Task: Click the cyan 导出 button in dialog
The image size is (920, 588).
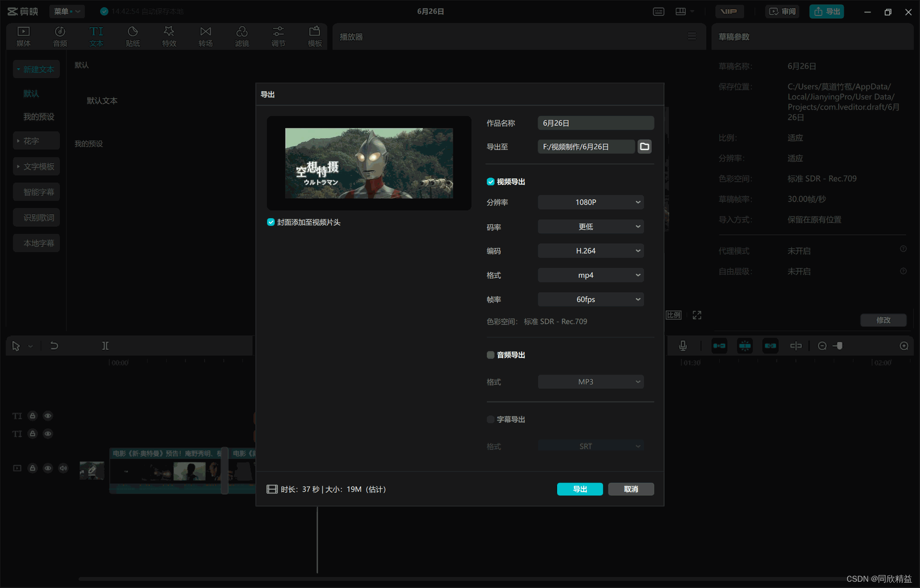Action: click(580, 489)
